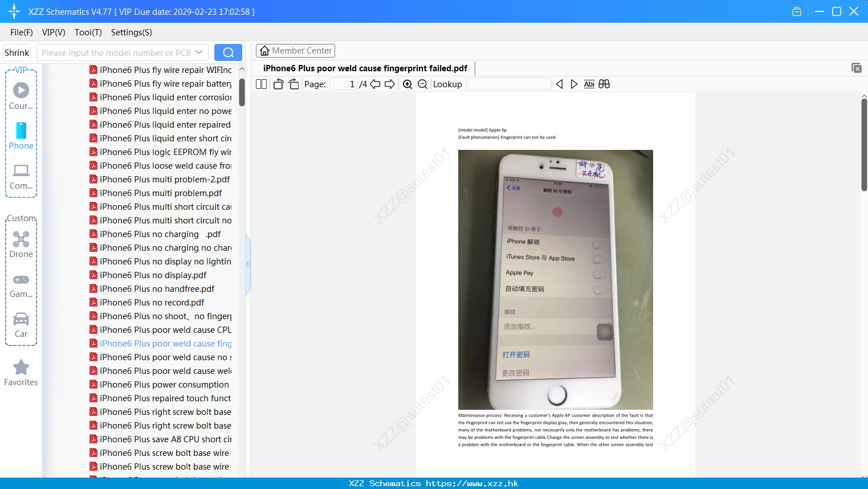Toggle two-page view layout icon
The image size is (868, 489).
(x=261, y=84)
